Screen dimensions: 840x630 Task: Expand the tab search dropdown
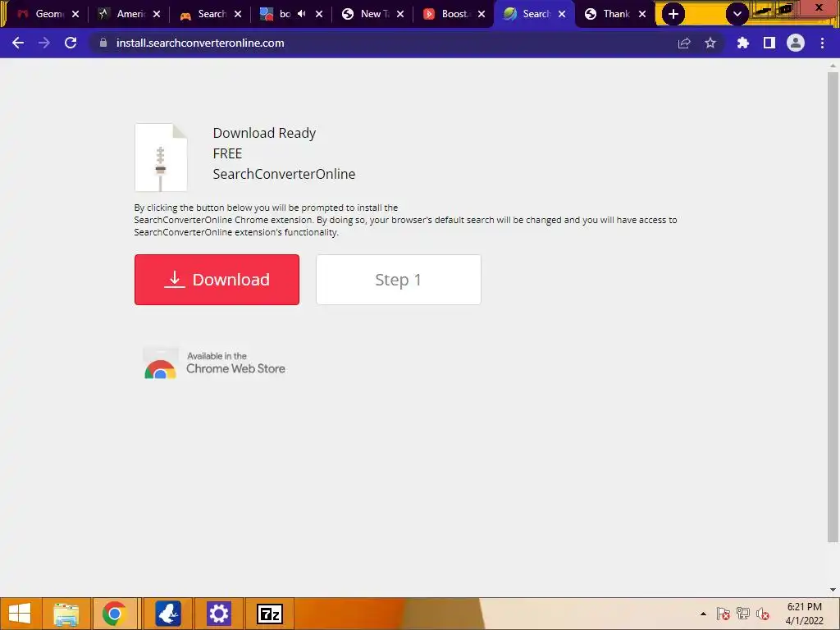point(737,14)
